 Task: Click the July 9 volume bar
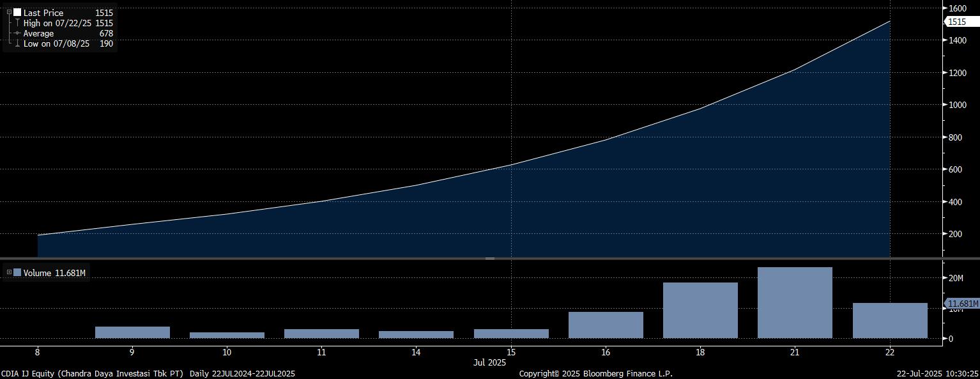[x=132, y=332]
